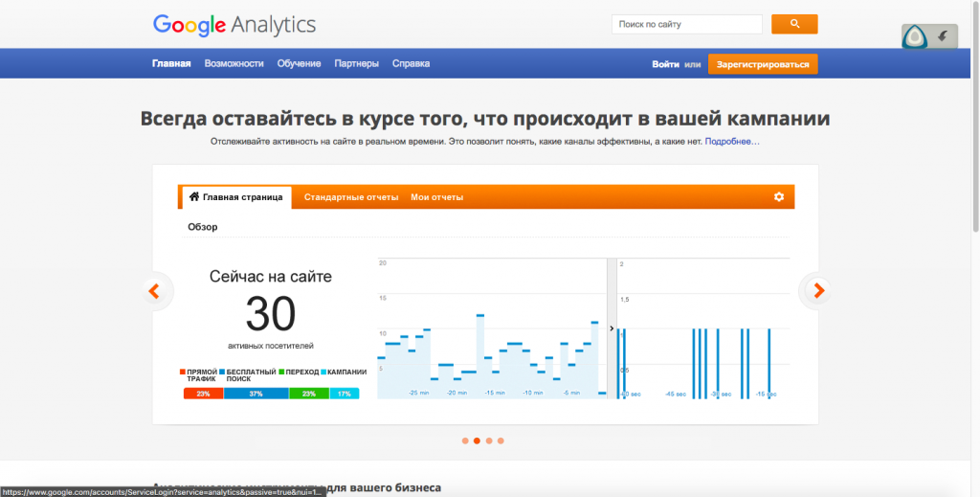Select the second carousel dot
Viewport: 980px width, 497px height.
(x=477, y=441)
